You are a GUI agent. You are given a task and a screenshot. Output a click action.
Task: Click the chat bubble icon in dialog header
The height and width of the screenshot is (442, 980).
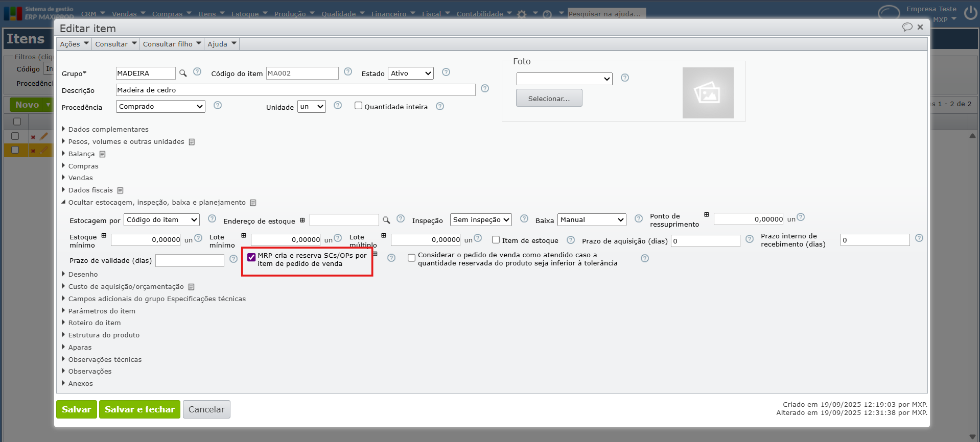pyautogui.click(x=907, y=27)
